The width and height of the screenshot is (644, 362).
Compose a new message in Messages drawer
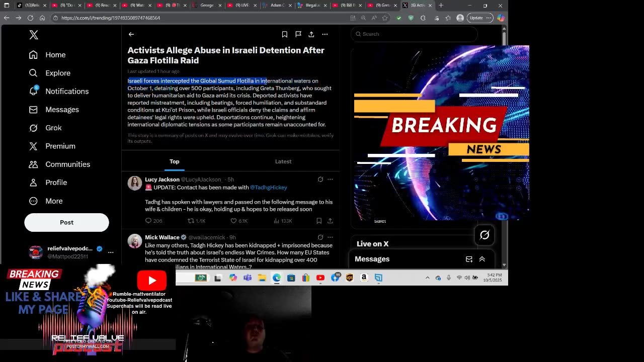point(469,259)
